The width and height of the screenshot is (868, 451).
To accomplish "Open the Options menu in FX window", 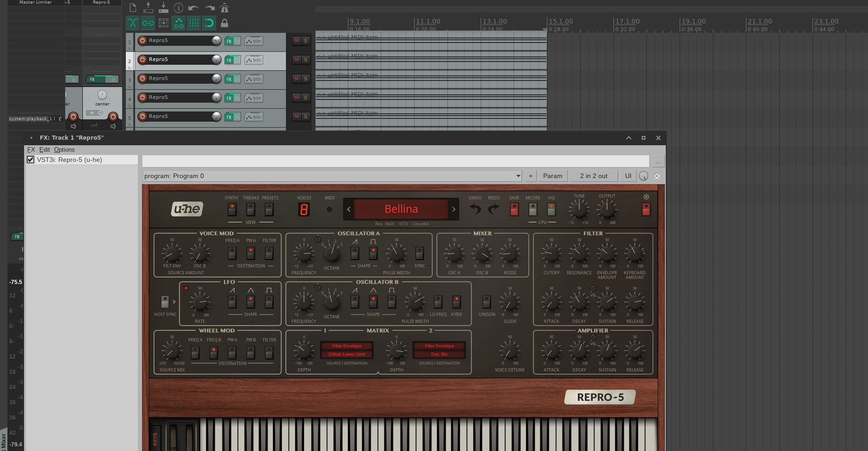I will point(64,149).
